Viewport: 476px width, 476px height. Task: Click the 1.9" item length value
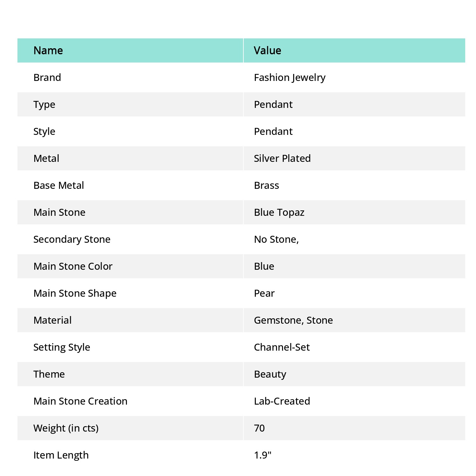click(x=263, y=455)
